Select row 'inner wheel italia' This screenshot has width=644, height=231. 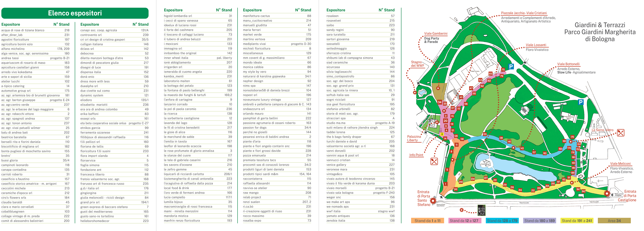[x=198, y=58]
